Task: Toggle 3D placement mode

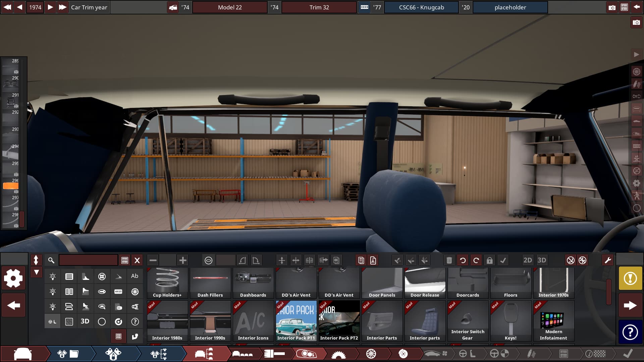Action: click(x=541, y=260)
